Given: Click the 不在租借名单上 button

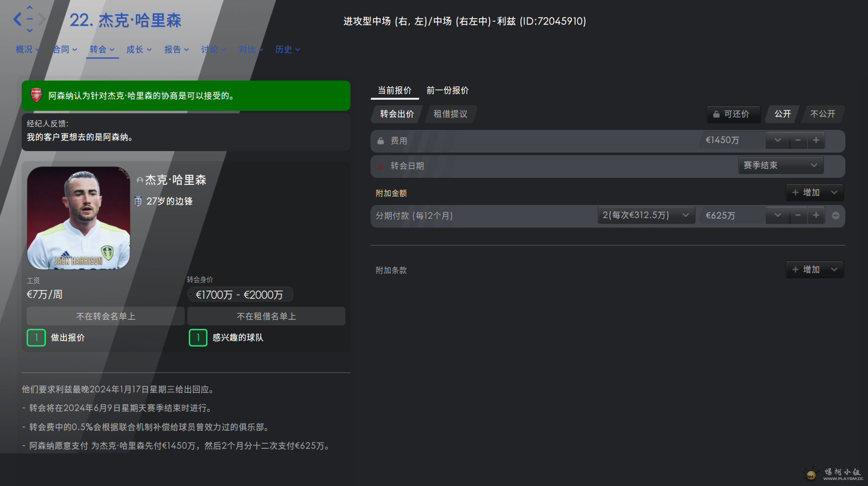Looking at the screenshot, I should point(266,316).
